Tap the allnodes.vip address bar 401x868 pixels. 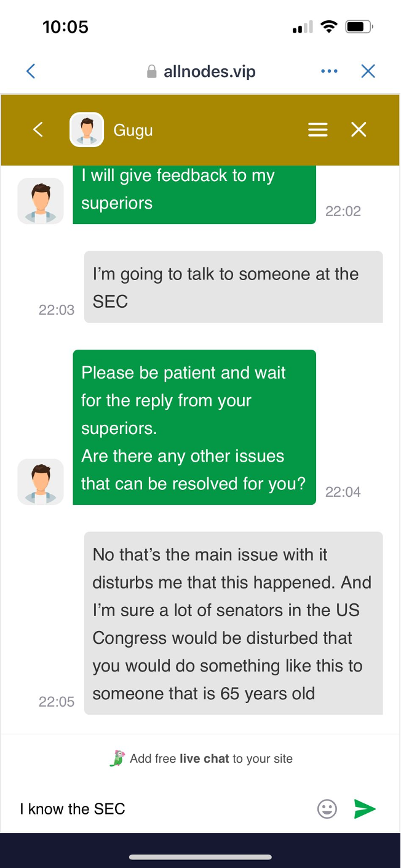click(209, 72)
